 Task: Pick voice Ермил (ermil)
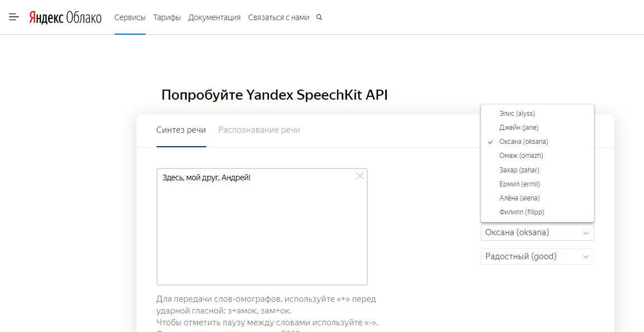(x=537, y=184)
